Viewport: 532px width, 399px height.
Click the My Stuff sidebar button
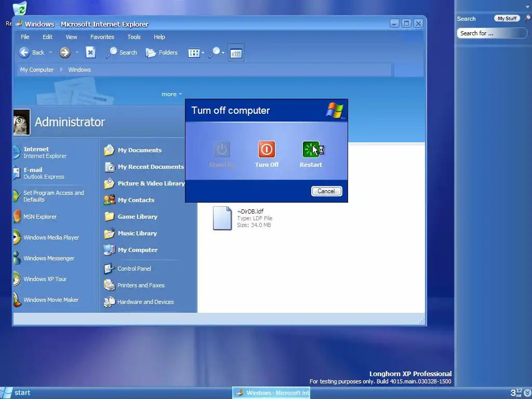pos(507,18)
